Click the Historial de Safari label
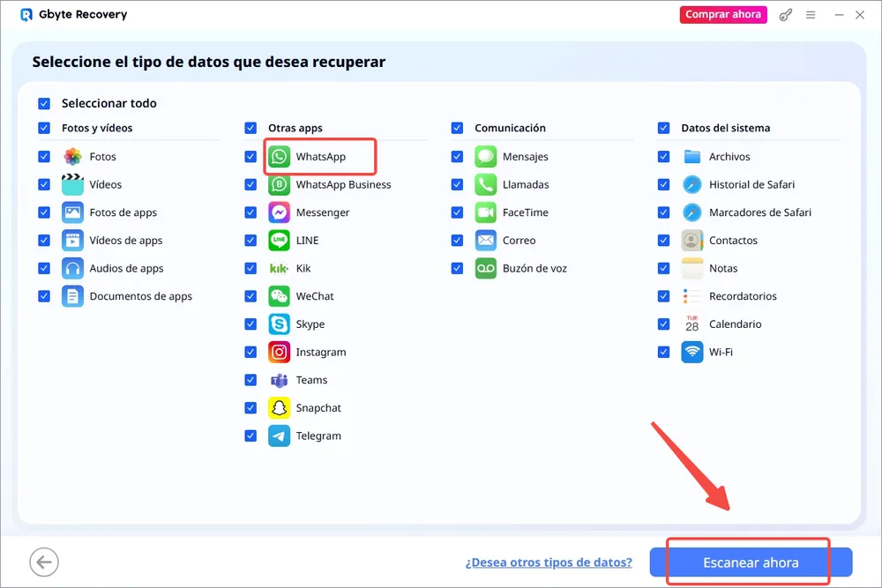The height and width of the screenshot is (588, 882). click(x=751, y=184)
